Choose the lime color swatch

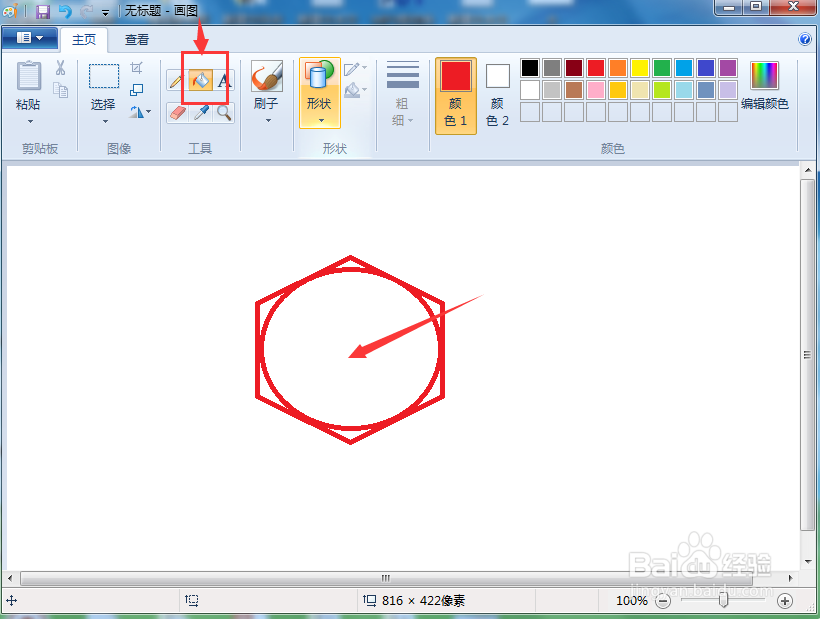[x=662, y=90]
